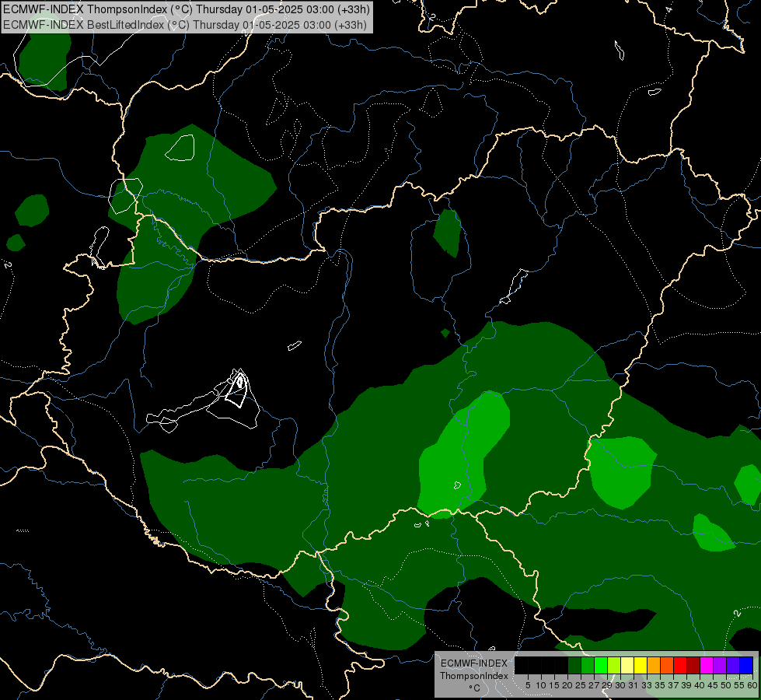Click legend tick label 29

607,685
